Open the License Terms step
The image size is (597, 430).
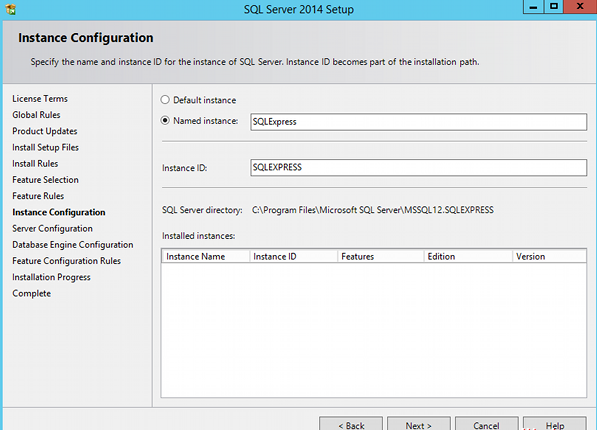tap(40, 99)
